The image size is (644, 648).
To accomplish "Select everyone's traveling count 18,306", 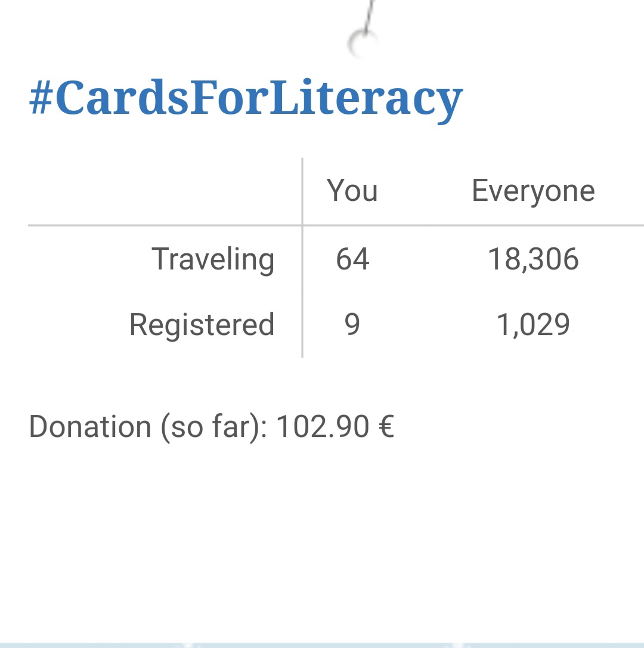I will 533,259.
